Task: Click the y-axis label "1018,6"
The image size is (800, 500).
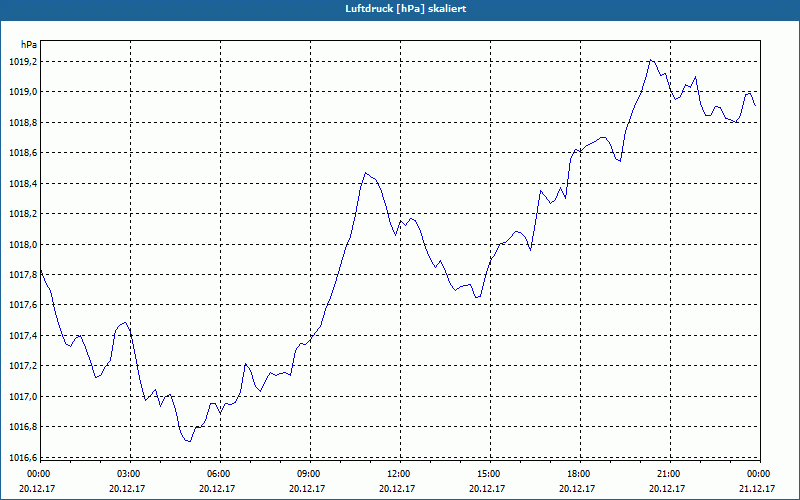Action: pyautogui.click(x=23, y=153)
